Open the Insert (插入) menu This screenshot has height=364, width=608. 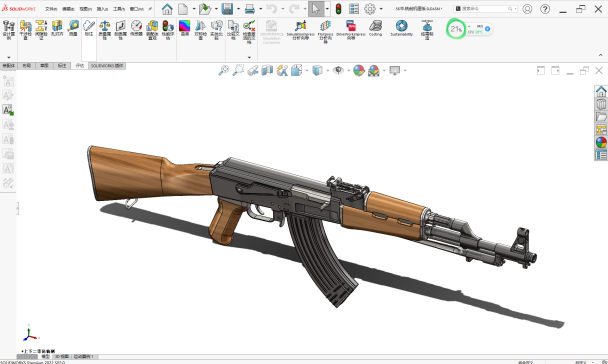[102, 9]
